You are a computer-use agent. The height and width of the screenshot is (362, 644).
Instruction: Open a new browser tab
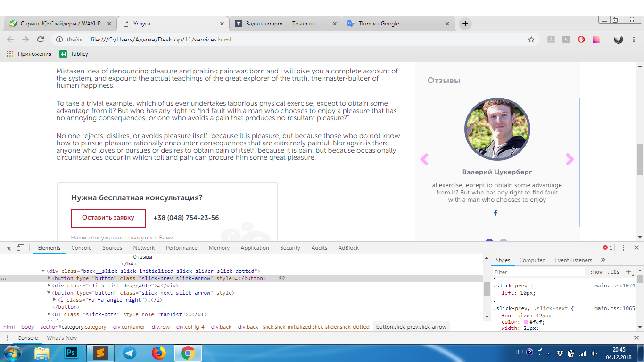click(x=465, y=24)
